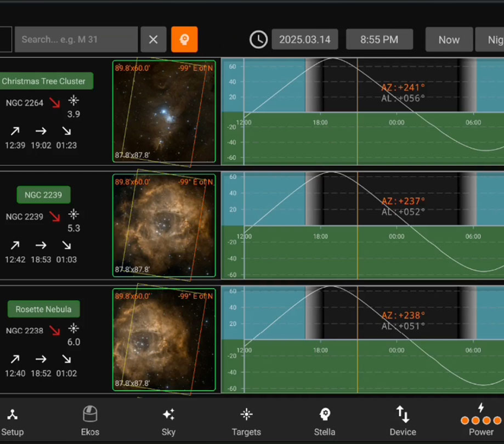Open the Stella assistant lightbulb icon
This screenshot has height=444, width=504.
pos(325,414)
